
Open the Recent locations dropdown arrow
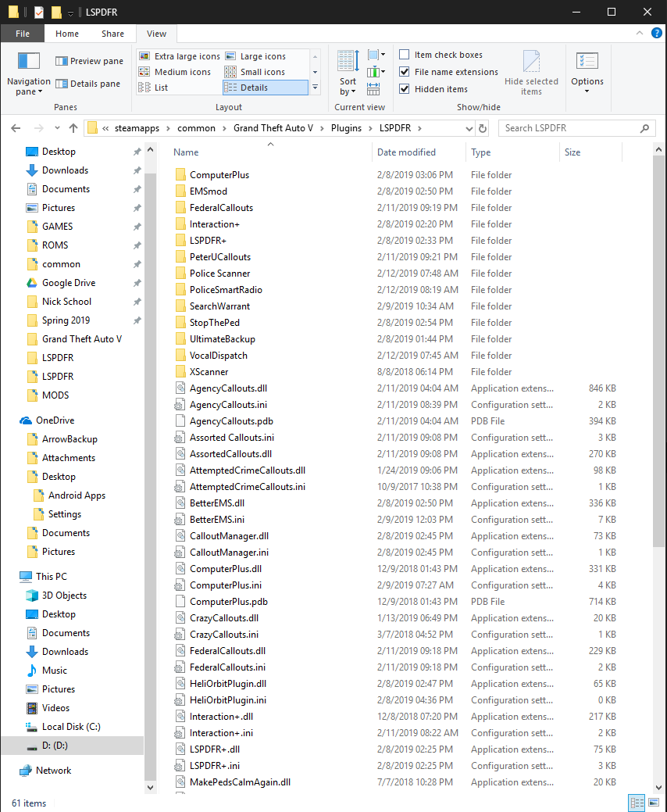(57, 128)
